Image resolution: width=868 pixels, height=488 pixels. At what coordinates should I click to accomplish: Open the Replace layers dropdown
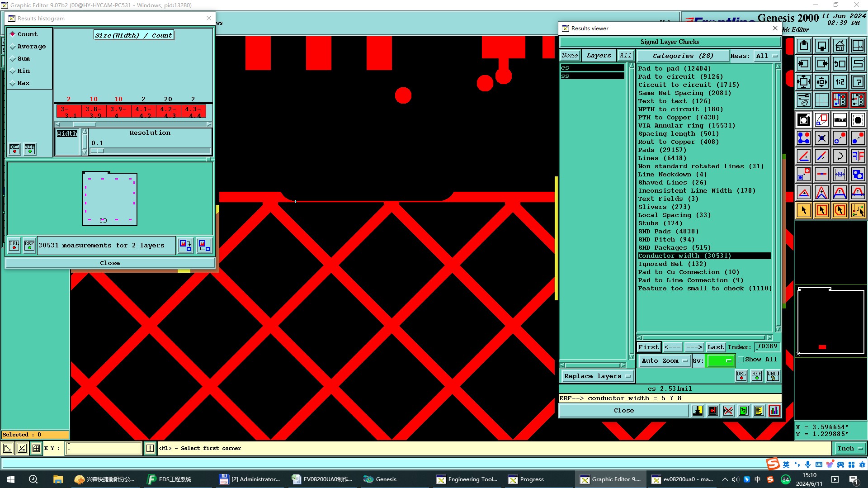(597, 376)
